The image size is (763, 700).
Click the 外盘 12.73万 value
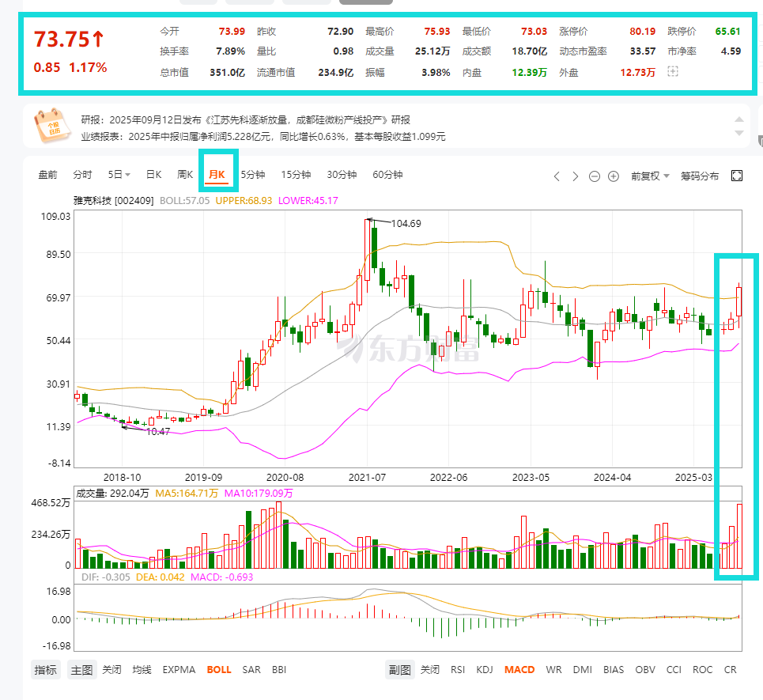coord(637,73)
